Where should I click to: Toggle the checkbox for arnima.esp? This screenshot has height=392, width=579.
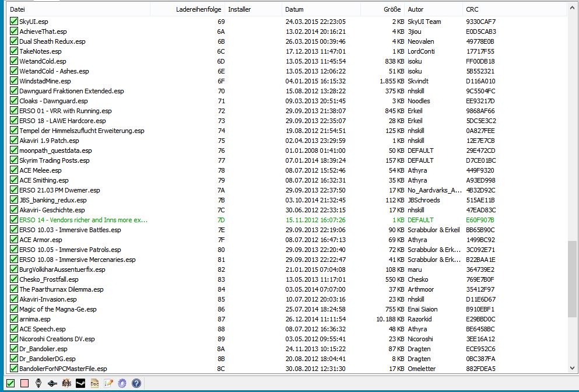pyautogui.click(x=14, y=319)
